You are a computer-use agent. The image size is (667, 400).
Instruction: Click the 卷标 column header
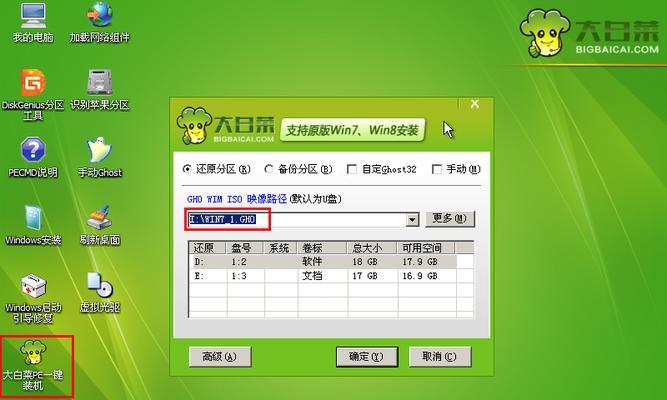point(322,248)
